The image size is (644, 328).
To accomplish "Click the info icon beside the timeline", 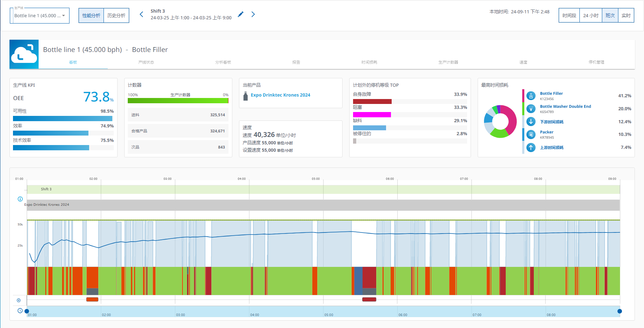I will (x=20, y=199).
